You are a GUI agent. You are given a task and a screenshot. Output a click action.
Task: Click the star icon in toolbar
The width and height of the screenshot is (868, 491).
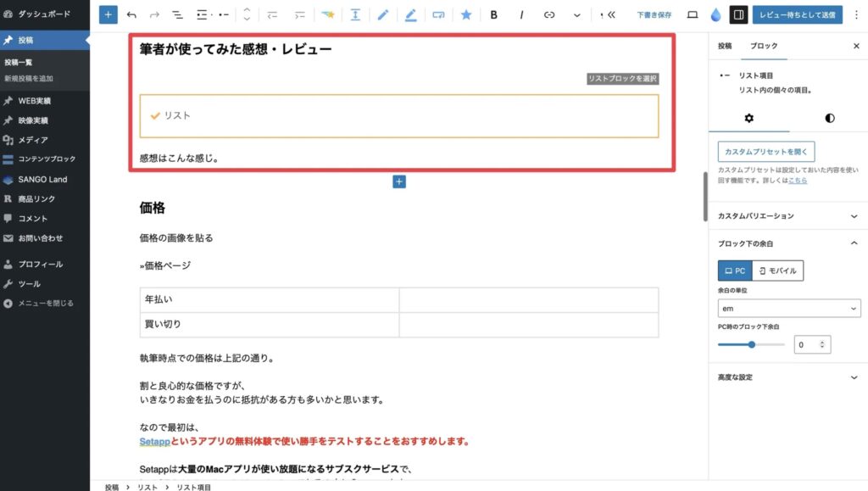(465, 14)
